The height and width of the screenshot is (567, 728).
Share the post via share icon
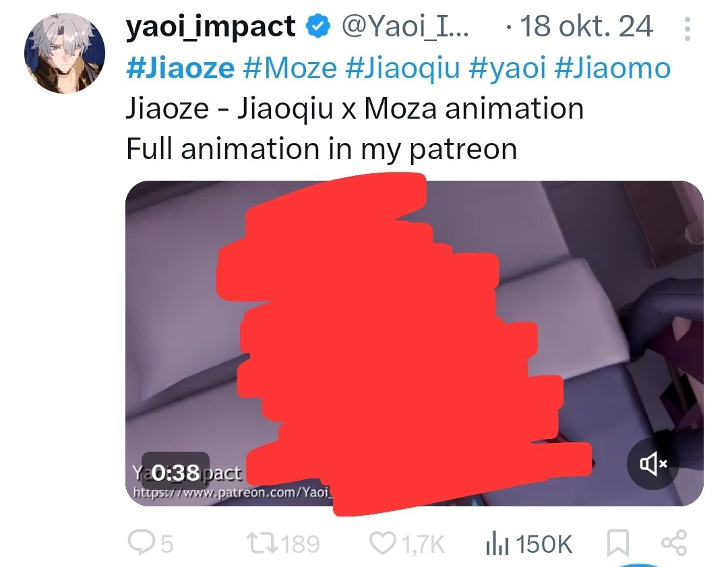point(674,542)
